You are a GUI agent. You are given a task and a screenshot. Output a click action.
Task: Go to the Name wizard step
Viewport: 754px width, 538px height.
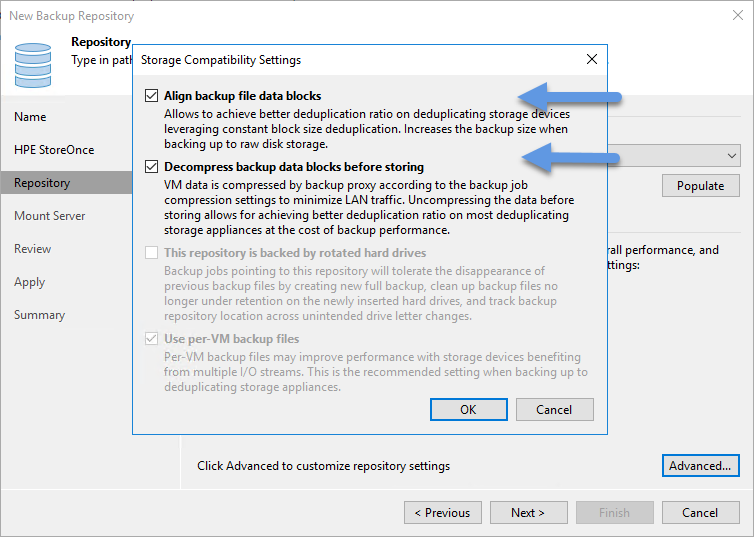click(x=30, y=117)
